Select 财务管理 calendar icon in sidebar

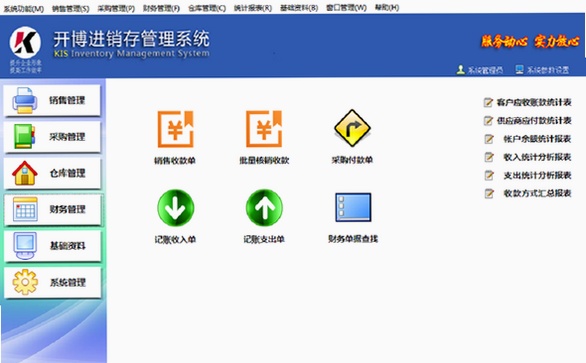(25, 209)
